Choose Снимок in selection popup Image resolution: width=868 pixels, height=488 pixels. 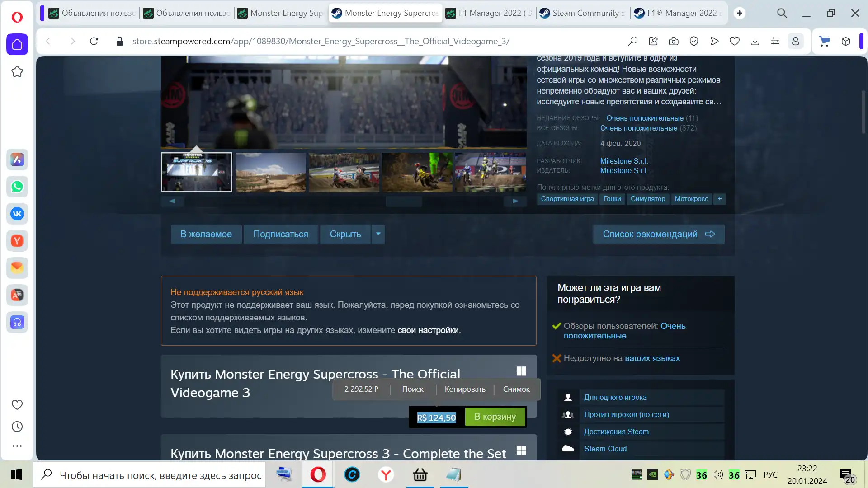pos(516,389)
